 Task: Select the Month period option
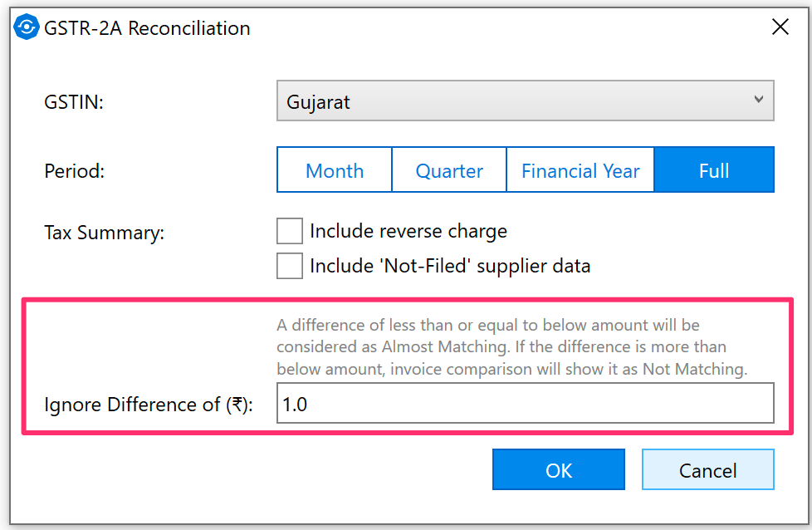pos(335,170)
